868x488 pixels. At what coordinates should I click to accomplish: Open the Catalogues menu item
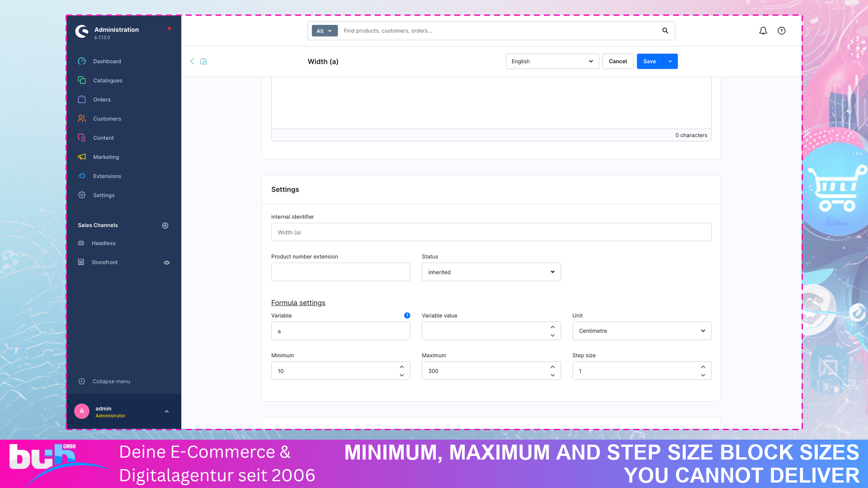108,80
